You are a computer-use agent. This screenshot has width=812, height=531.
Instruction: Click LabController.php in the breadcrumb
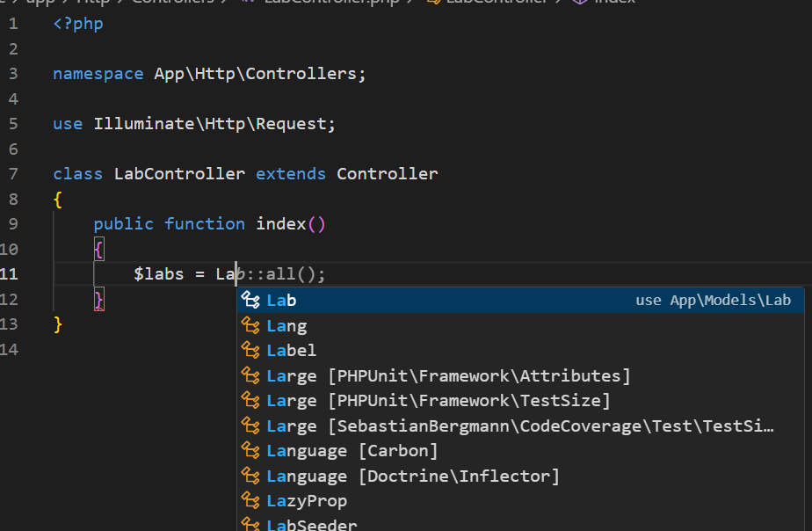coord(331,2)
